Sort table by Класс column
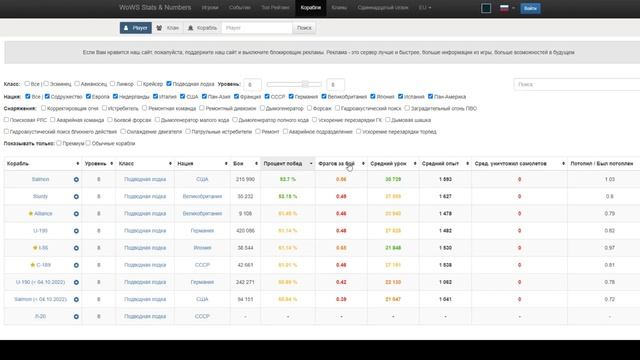The image size is (640, 360). [x=145, y=164]
